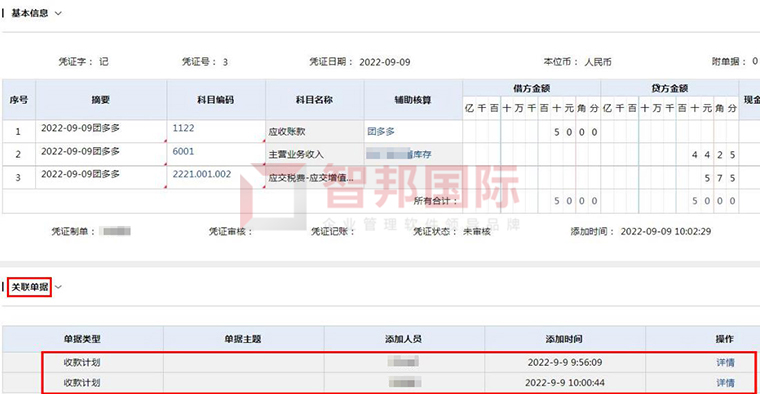The width and height of the screenshot is (760, 394).
Task: Click the 所有合计 total label
Action: click(435, 201)
